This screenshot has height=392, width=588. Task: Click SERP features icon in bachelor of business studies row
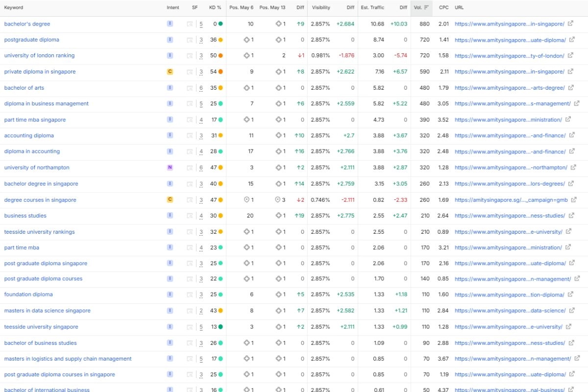[x=190, y=343]
